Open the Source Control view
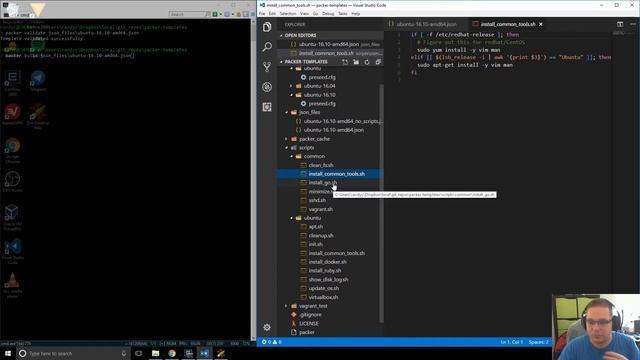Screen dimensions: 640x360 [267, 67]
